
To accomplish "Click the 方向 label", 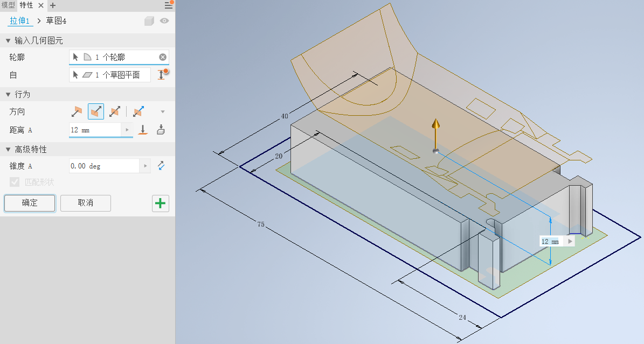I will click(17, 111).
